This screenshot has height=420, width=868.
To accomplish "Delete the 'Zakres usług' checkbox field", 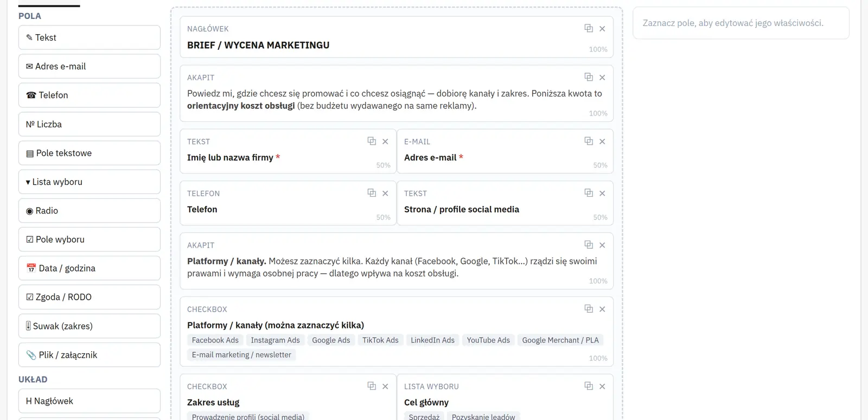I will click(x=385, y=386).
